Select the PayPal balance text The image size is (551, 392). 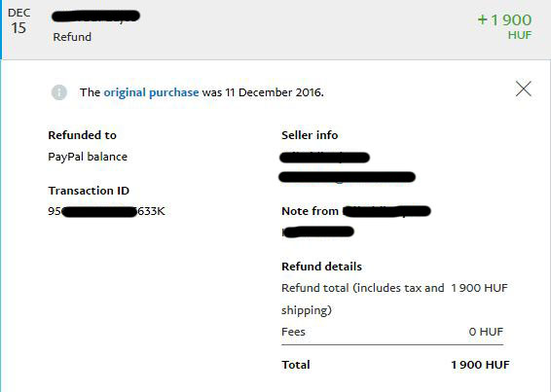[88, 157]
